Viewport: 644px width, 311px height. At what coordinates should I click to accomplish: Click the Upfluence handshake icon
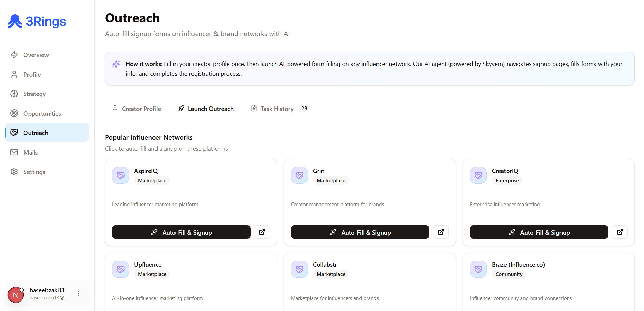[x=121, y=269]
